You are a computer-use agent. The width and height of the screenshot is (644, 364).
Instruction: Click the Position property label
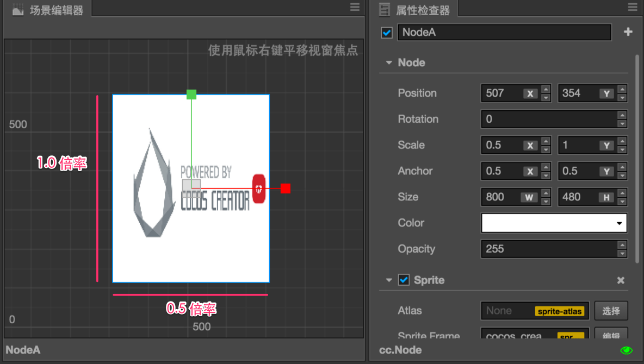(417, 93)
